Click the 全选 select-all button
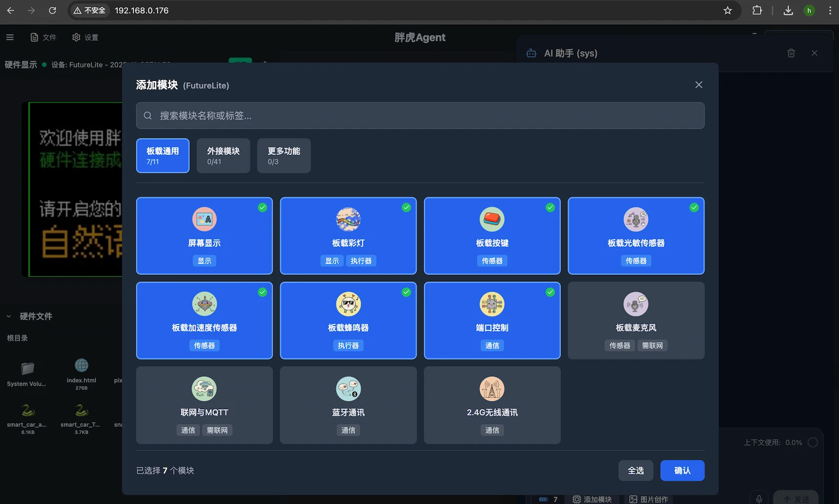 [636, 470]
